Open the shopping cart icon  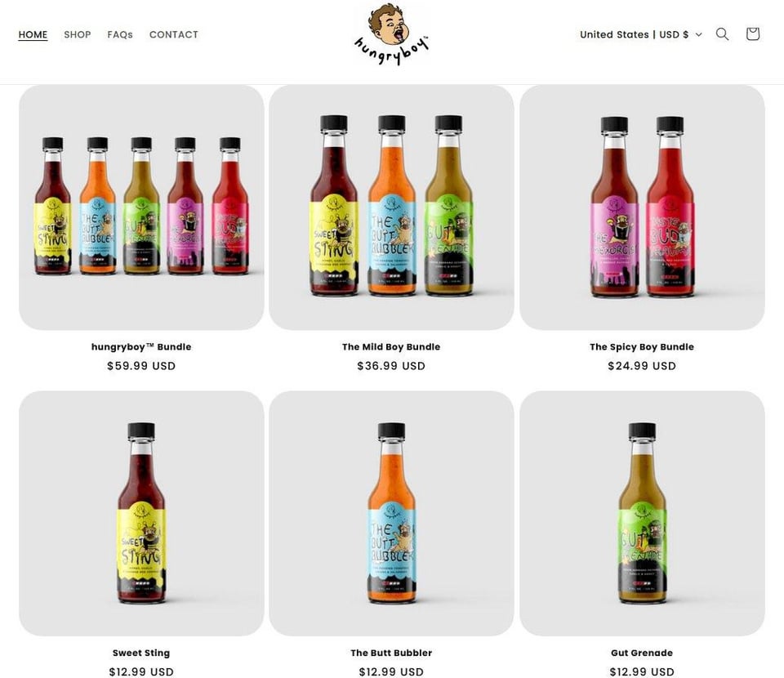752,34
